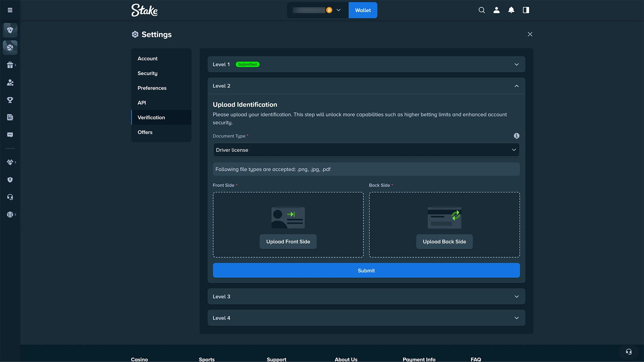Open the search icon in header
Image resolution: width=644 pixels, height=362 pixels.
click(482, 10)
